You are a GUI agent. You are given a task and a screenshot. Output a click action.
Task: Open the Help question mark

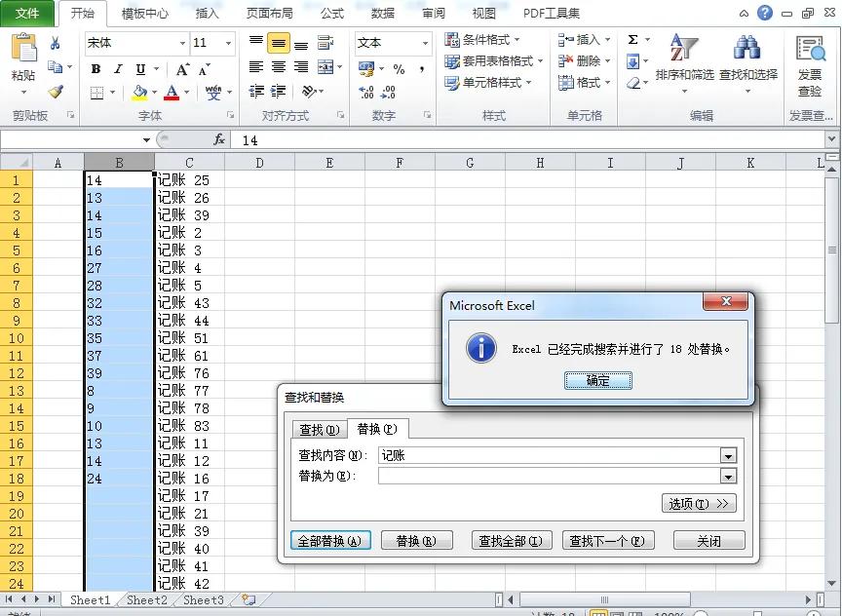point(765,13)
